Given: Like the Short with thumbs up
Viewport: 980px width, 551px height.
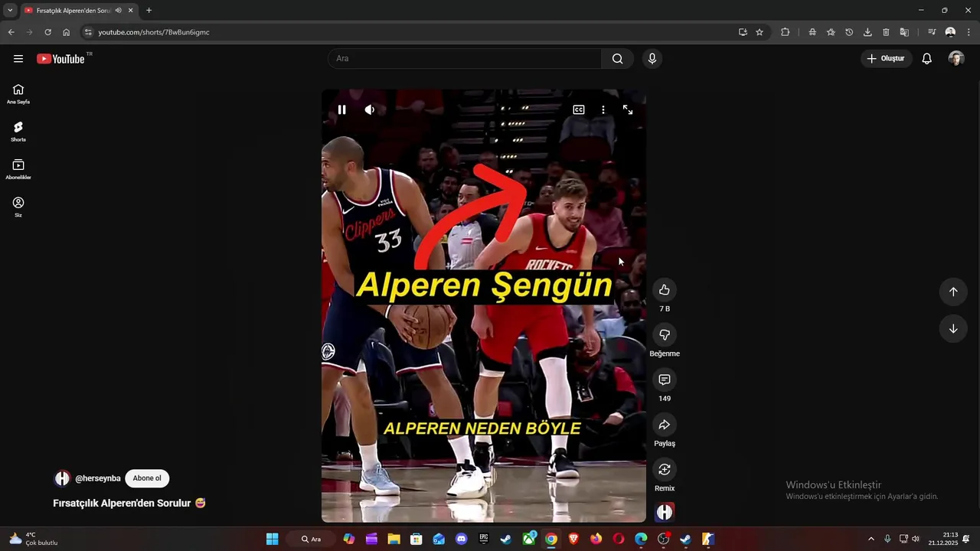Looking at the screenshot, I should point(665,290).
